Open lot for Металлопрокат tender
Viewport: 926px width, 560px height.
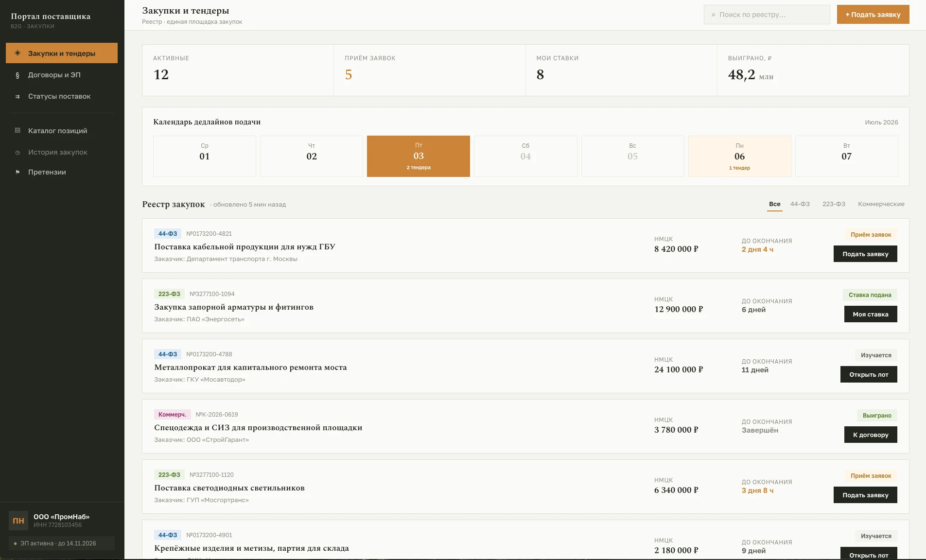[869, 374]
